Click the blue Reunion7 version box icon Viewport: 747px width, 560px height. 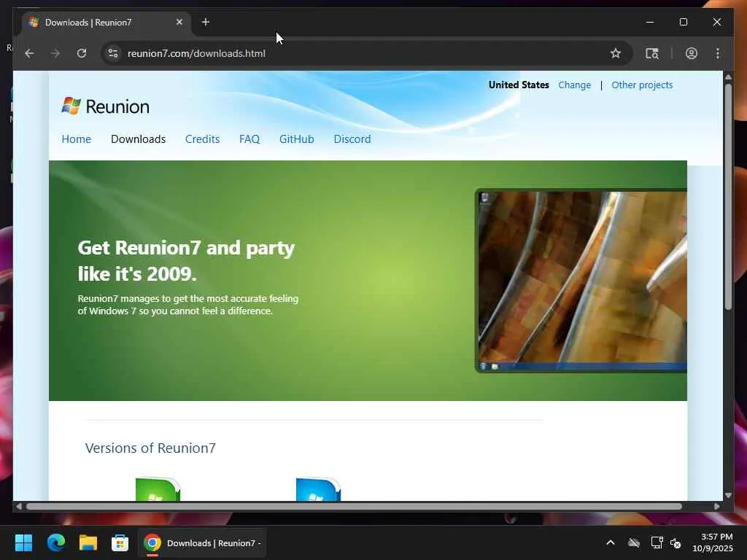318,489
